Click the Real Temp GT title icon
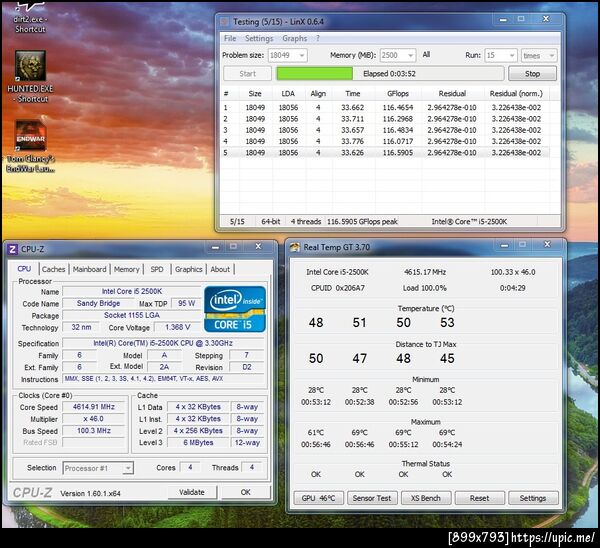Image resolution: width=600 pixels, height=548 pixels. (x=295, y=248)
